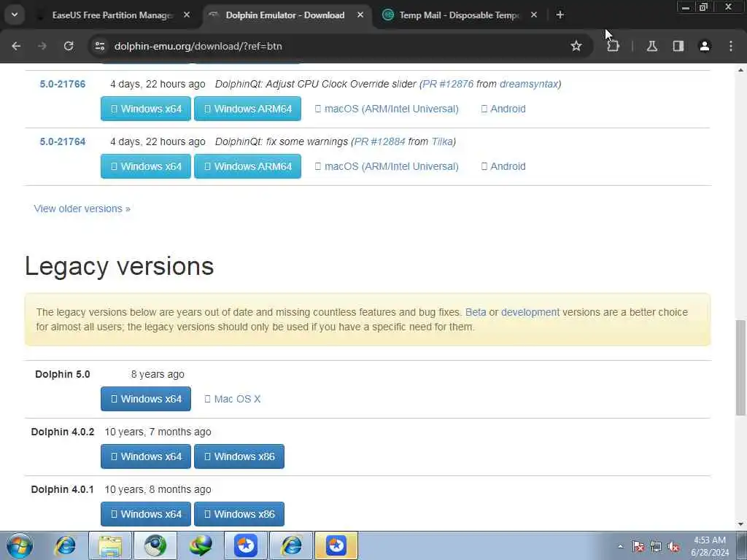Download Dolphin 4.0.2 Windows x64
Image resolution: width=747 pixels, height=560 pixels.
(x=146, y=456)
